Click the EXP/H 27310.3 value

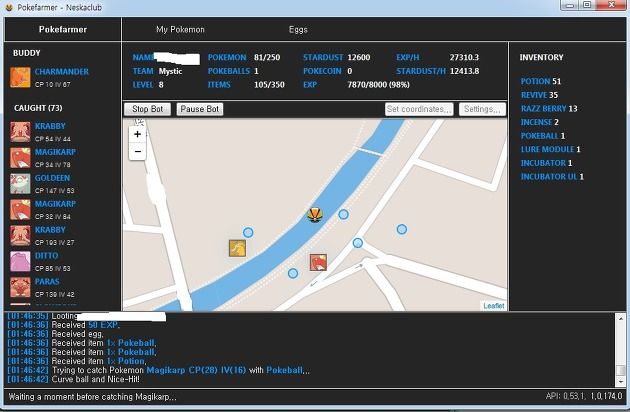464,57
